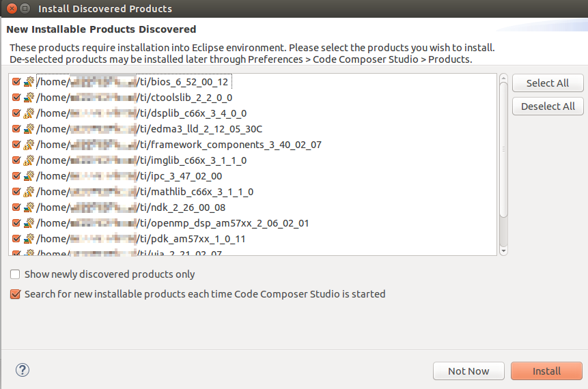Click the product icon beside mathlib_c66x_3_1_1_0
Image resolution: width=588 pixels, height=389 pixels.
28,192
